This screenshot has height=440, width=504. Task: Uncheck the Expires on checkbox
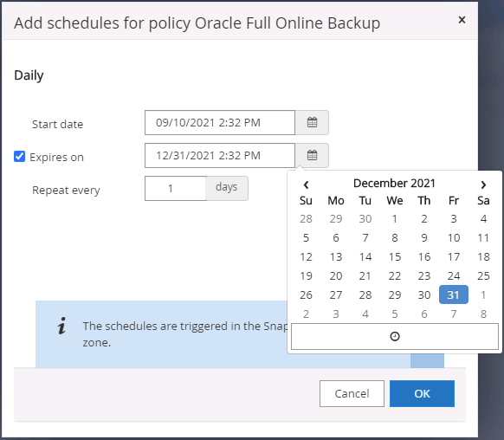pyautogui.click(x=19, y=157)
